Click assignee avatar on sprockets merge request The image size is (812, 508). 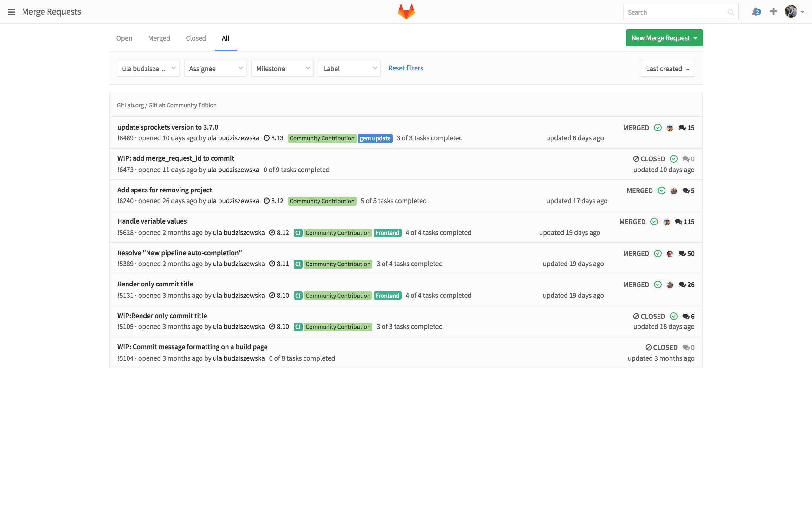click(x=670, y=128)
